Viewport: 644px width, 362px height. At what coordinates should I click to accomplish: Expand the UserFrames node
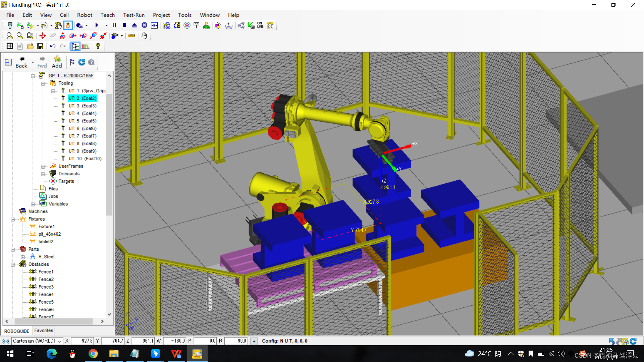[43, 166]
